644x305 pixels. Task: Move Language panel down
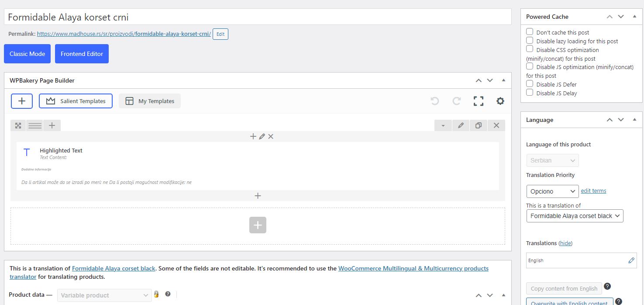(621, 120)
